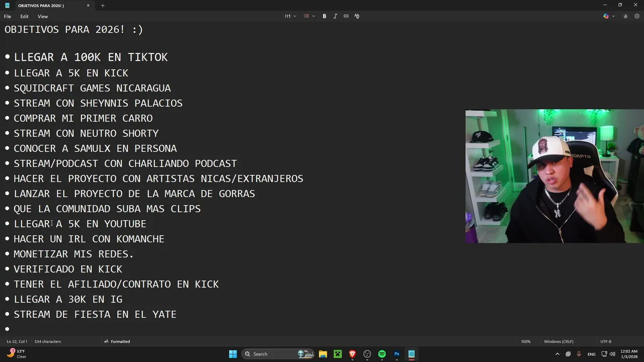644x362 pixels.
Task: Click the 534 characters count
Action: 48,341
